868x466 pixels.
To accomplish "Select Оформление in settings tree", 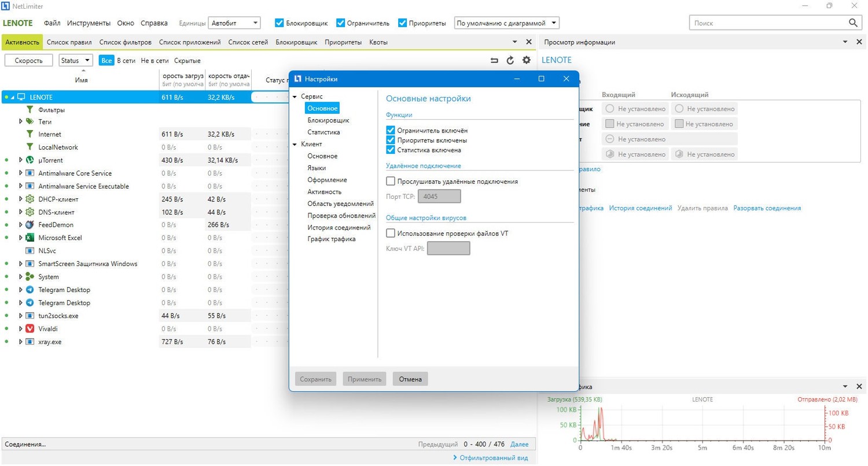I will coord(328,180).
